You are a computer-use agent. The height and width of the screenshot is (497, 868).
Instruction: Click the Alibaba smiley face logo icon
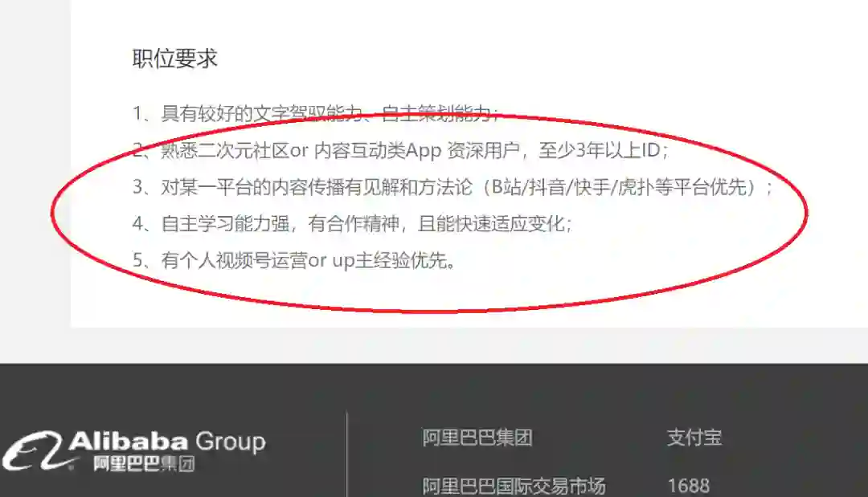click(32, 451)
